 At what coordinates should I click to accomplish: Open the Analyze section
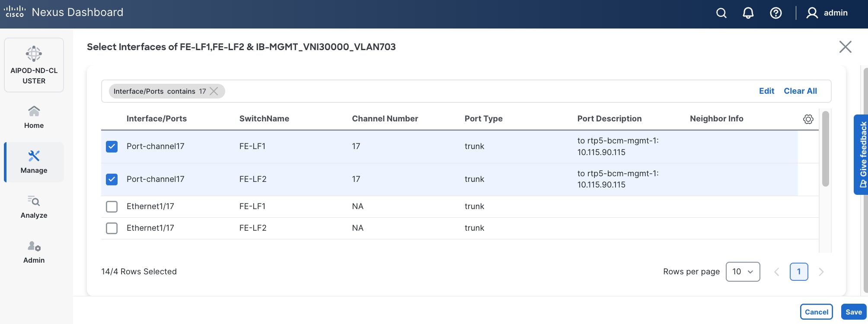click(34, 207)
